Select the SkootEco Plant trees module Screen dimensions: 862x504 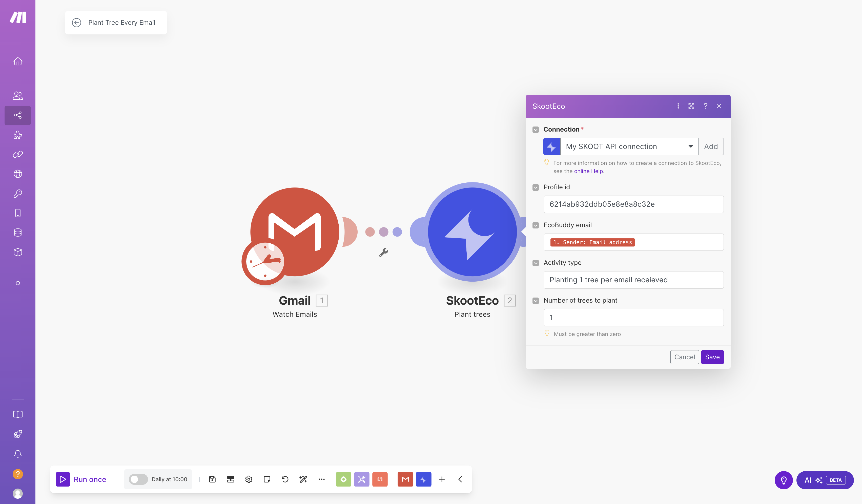tap(472, 232)
